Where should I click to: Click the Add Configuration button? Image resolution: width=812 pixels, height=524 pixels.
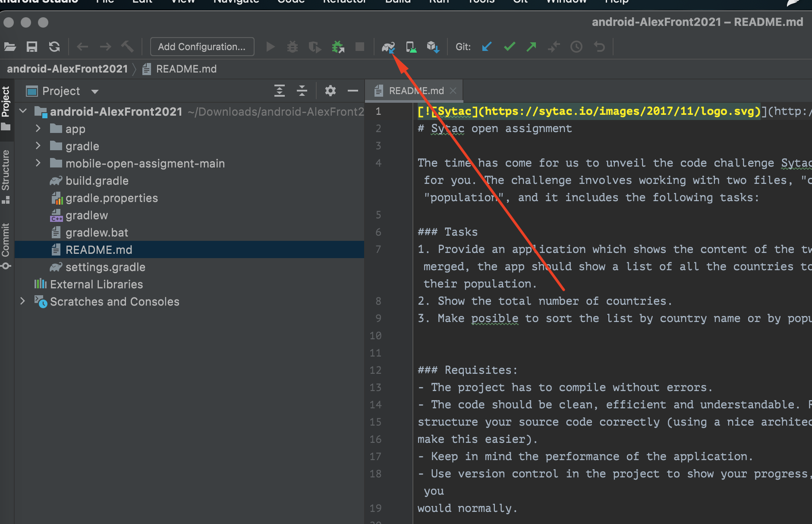[202, 47]
